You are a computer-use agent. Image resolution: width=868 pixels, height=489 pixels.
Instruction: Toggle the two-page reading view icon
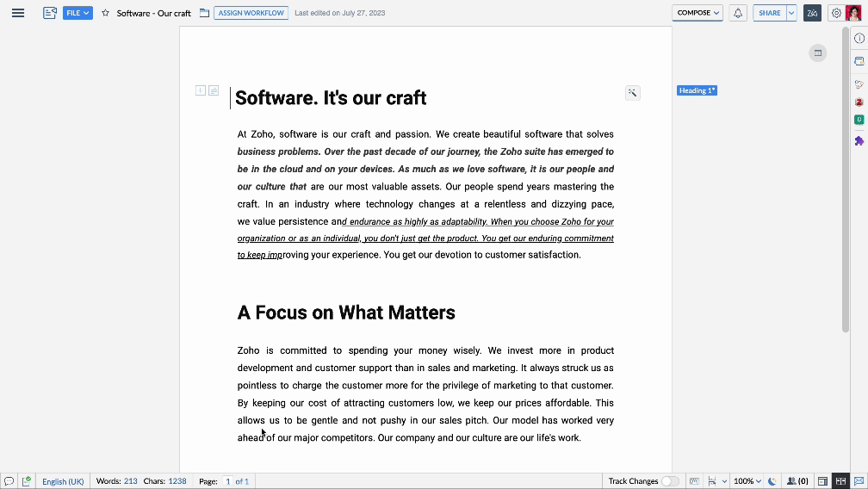click(840, 481)
